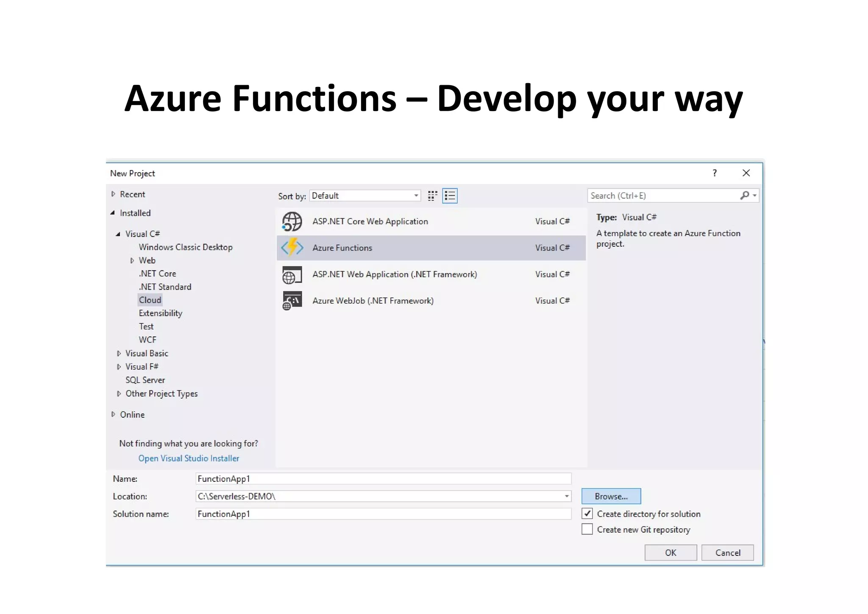Expand the Web category under Visual C#
Screen dimensions: 868x614
(x=132, y=260)
